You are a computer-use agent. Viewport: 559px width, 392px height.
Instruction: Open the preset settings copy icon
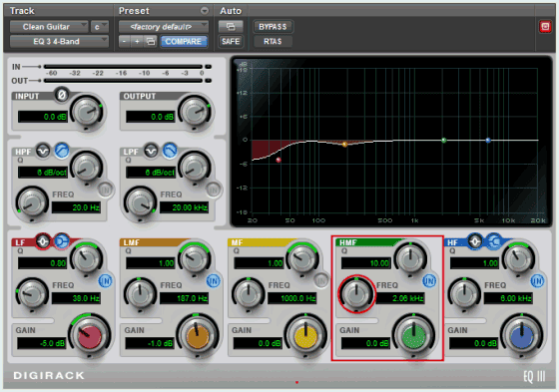click(151, 41)
